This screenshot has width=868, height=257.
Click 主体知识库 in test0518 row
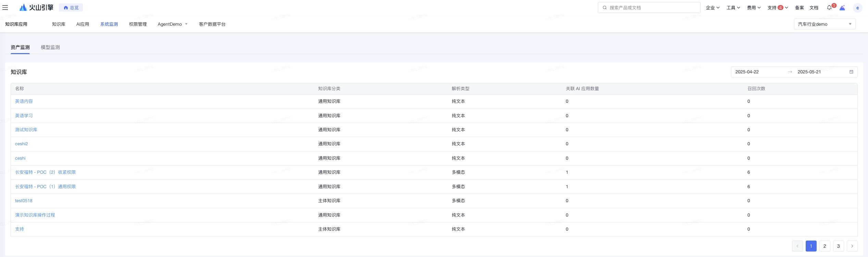coord(329,200)
